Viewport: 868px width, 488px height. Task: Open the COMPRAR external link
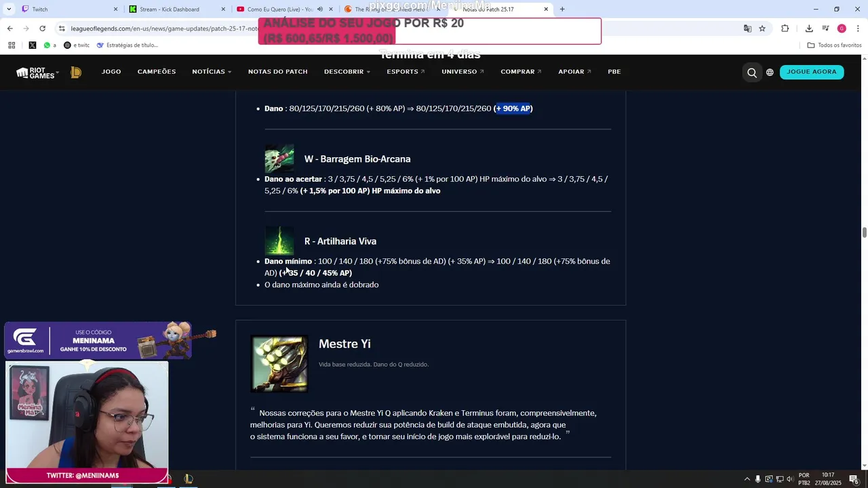pos(521,72)
